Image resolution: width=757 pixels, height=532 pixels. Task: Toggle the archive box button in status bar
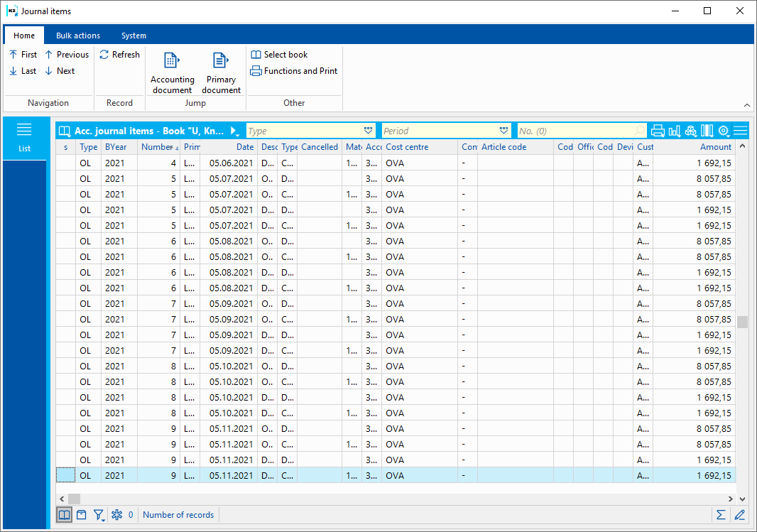[82, 515]
